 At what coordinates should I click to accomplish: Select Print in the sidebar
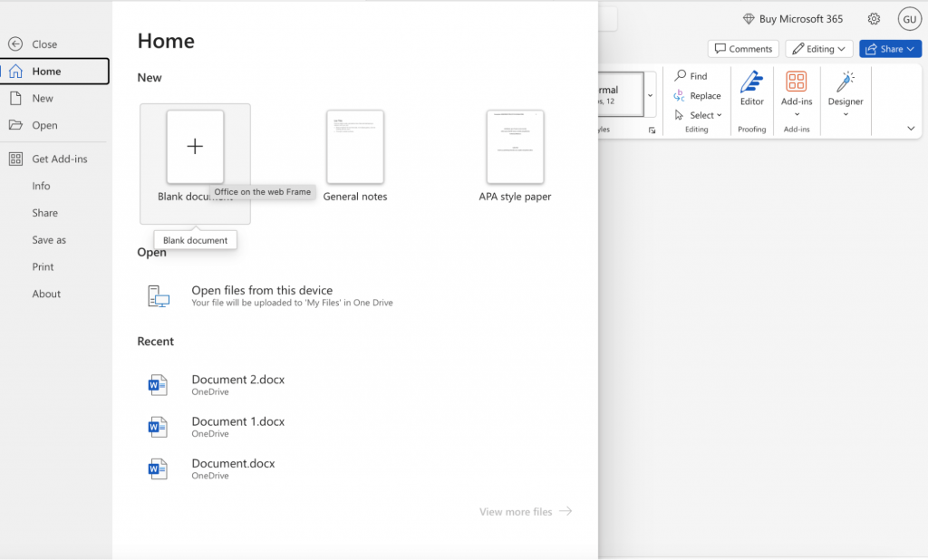coord(43,267)
